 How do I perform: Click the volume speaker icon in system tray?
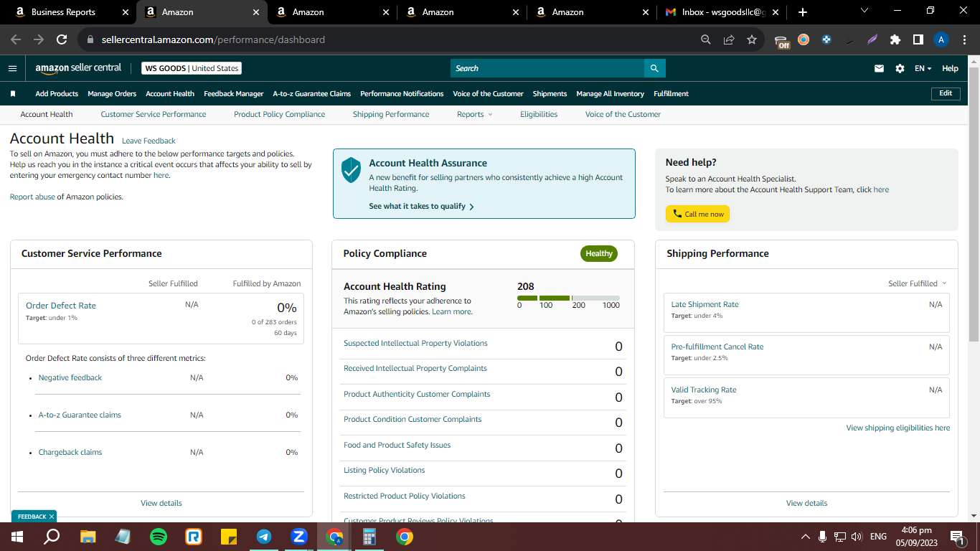click(857, 537)
